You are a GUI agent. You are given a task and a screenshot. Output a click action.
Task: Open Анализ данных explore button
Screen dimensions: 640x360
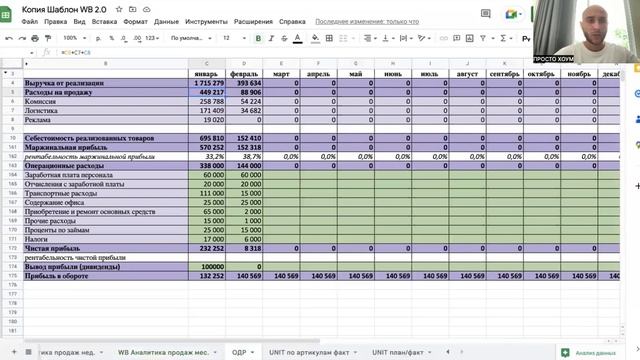click(x=588, y=353)
